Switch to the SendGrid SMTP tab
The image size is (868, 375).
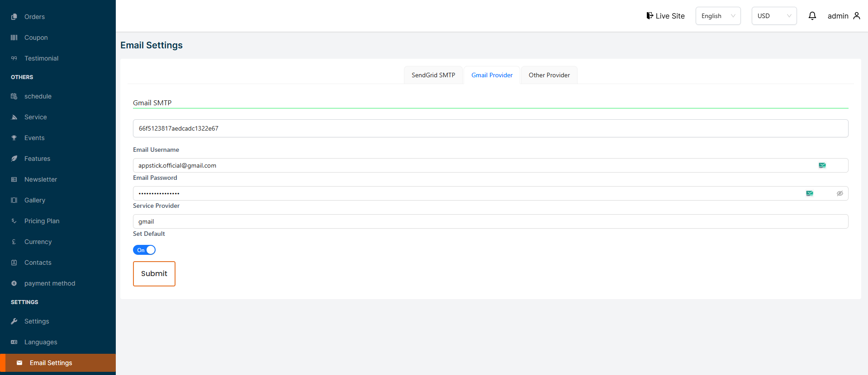tap(433, 75)
